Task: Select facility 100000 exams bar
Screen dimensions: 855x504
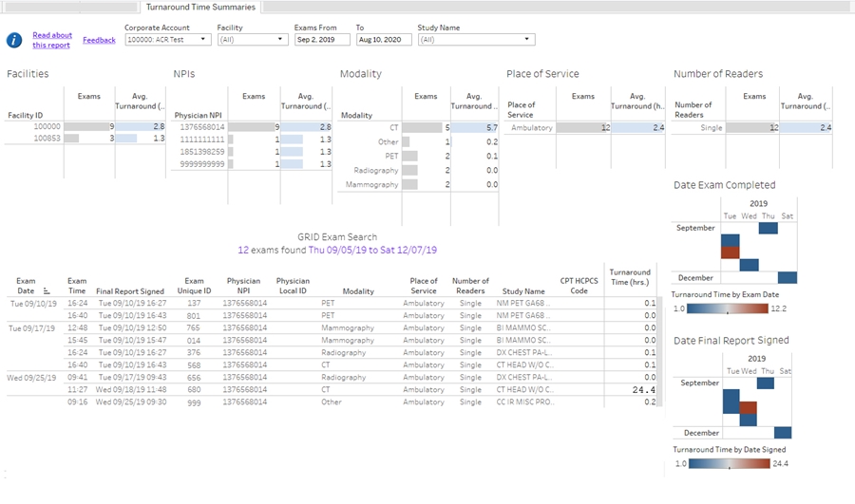Action: click(x=88, y=126)
